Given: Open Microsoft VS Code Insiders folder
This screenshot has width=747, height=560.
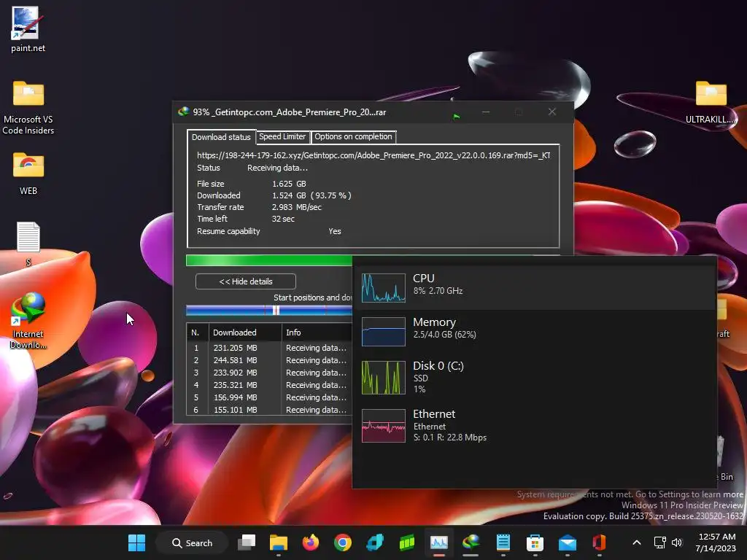Looking at the screenshot, I should coord(28,107).
